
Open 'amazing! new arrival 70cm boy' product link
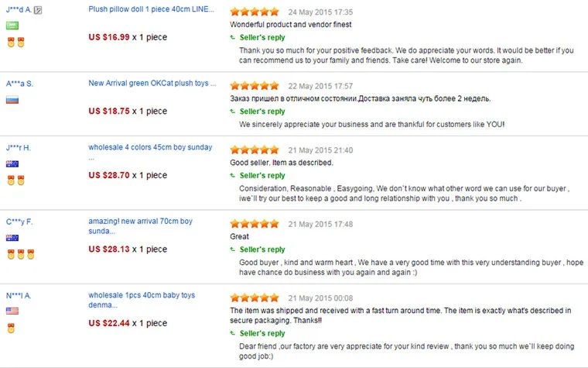pos(140,222)
